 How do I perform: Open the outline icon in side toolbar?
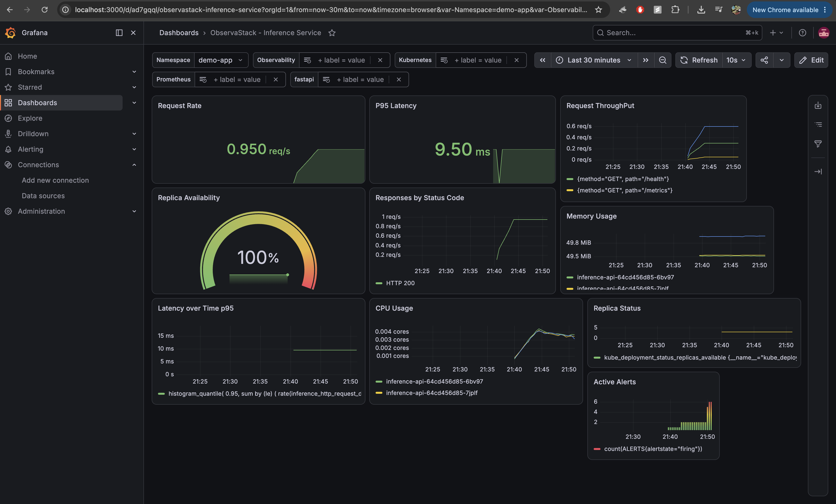pos(818,125)
